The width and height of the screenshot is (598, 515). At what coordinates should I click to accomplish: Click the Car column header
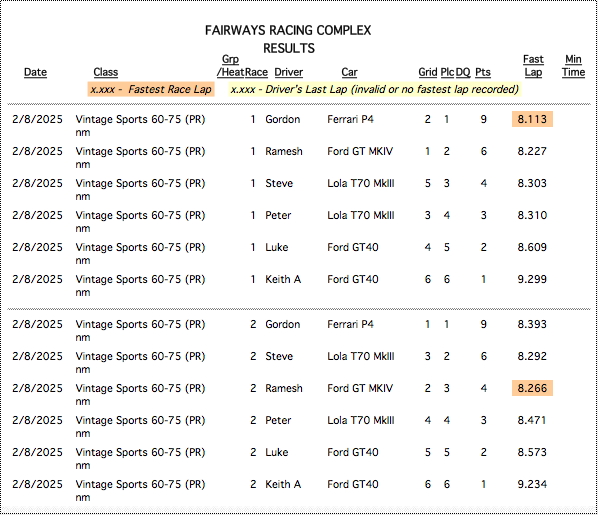tap(349, 72)
